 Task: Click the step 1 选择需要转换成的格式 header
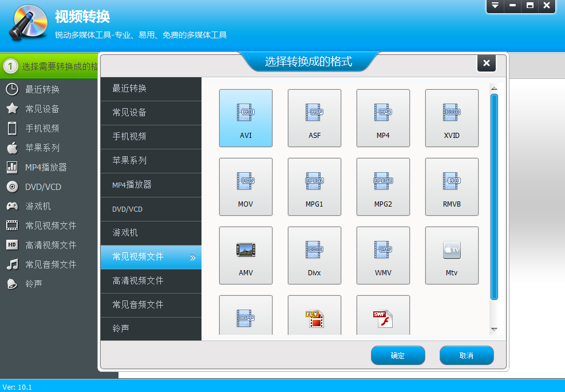pos(49,66)
